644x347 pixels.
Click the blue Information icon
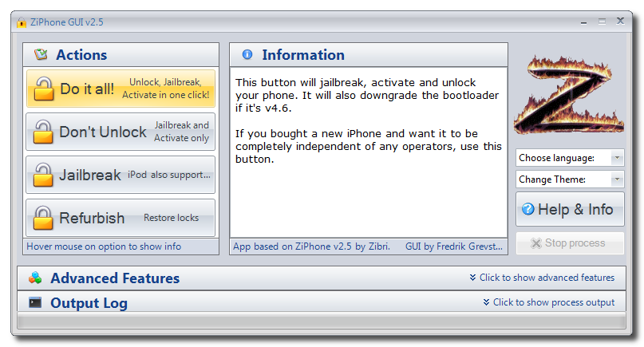tap(247, 54)
